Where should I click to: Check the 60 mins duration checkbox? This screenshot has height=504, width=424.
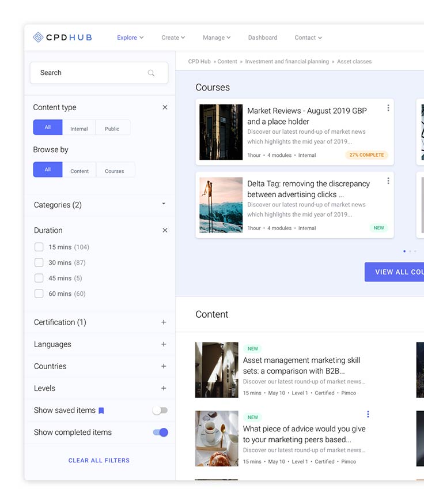point(39,294)
